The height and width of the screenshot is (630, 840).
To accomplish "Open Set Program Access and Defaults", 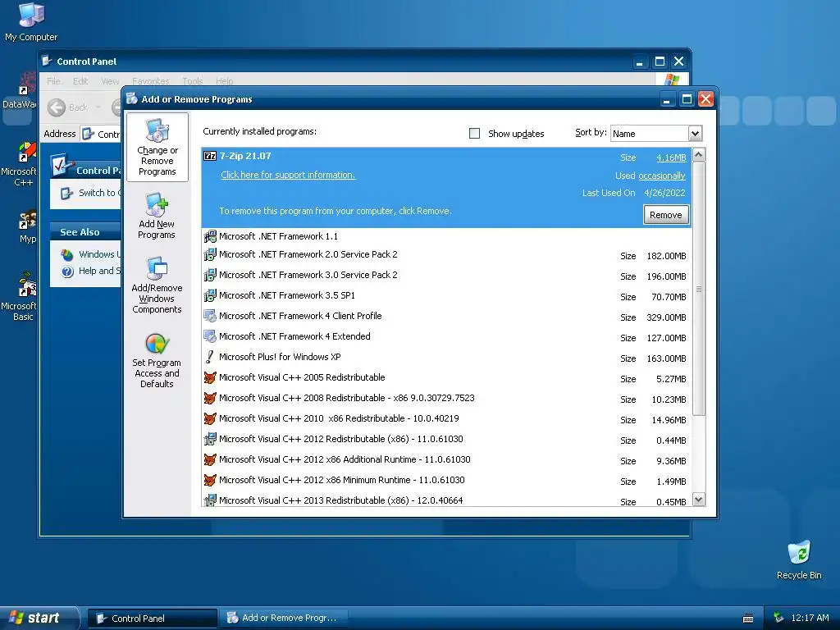I will pyautogui.click(x=157, y=361).
